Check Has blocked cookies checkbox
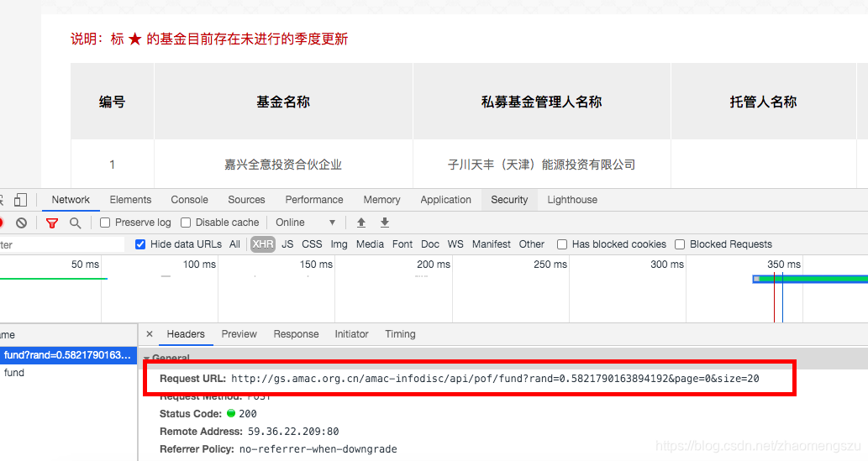Viewport: 868px width, 461px height. coord(562,244)
